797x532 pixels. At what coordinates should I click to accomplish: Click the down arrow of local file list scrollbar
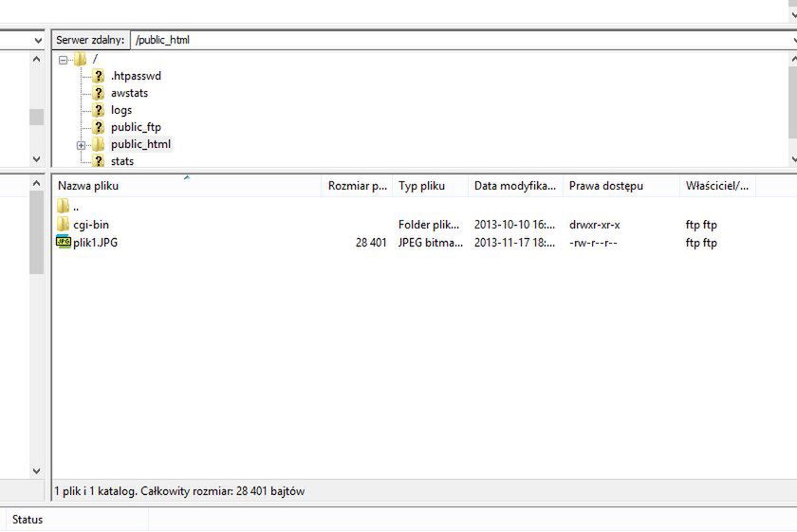(37, 471)
